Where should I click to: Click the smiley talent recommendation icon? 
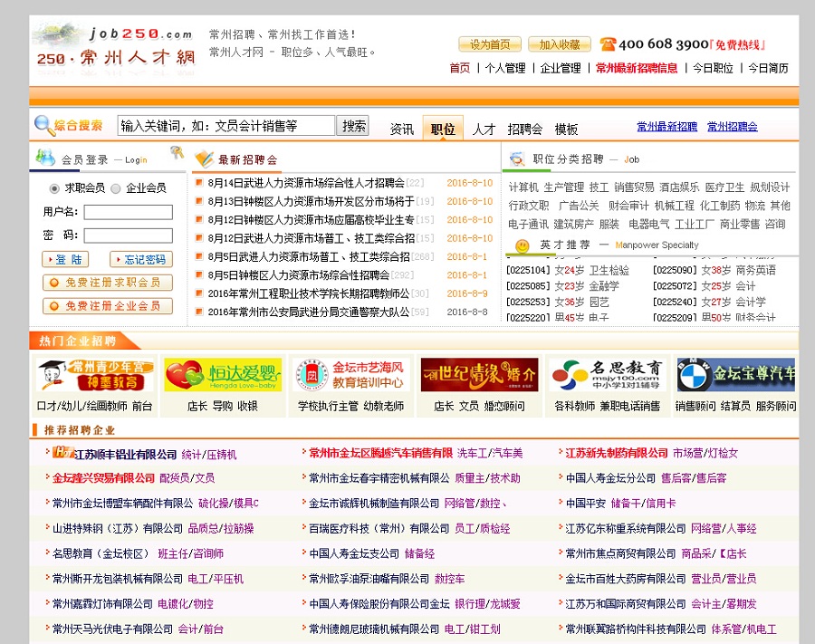(x=522, y=245)
